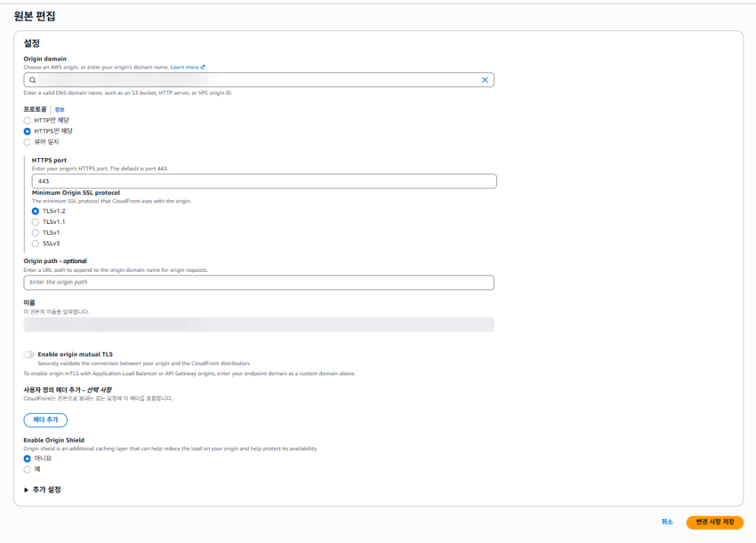Image resolution: width=756 pixels, height=543 pixels.
Task: Click the Minimum Origin SSL protocol label
Action: (76, 193)
